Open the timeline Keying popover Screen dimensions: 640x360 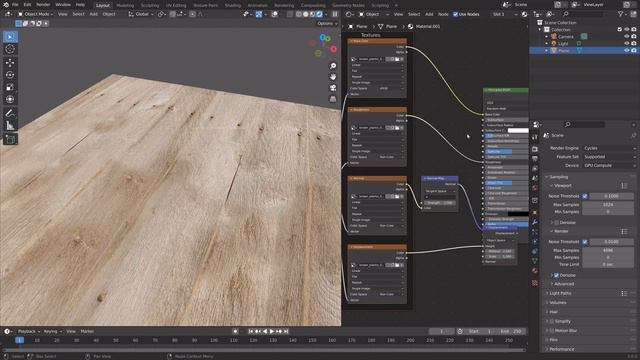[x=52, y=331]
